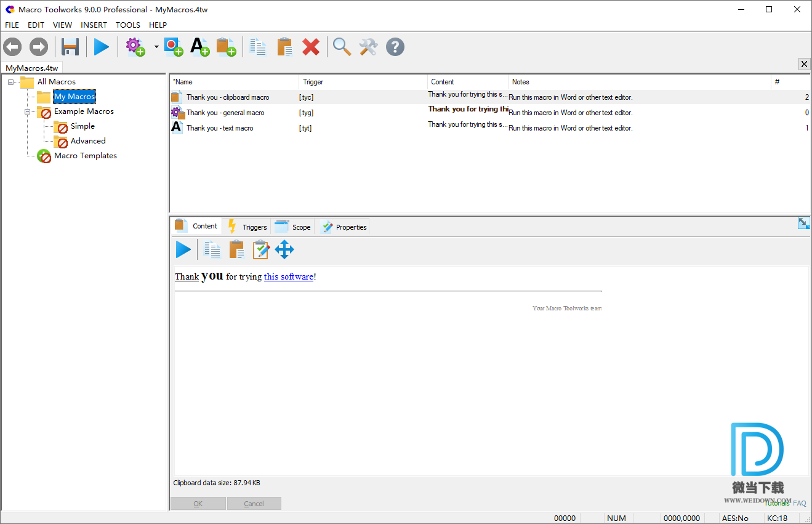The height and width of the screenshot is (524, 812).
Task: Paste with the main toolbar clipboard icon
Action: click(x=284, y=47)
